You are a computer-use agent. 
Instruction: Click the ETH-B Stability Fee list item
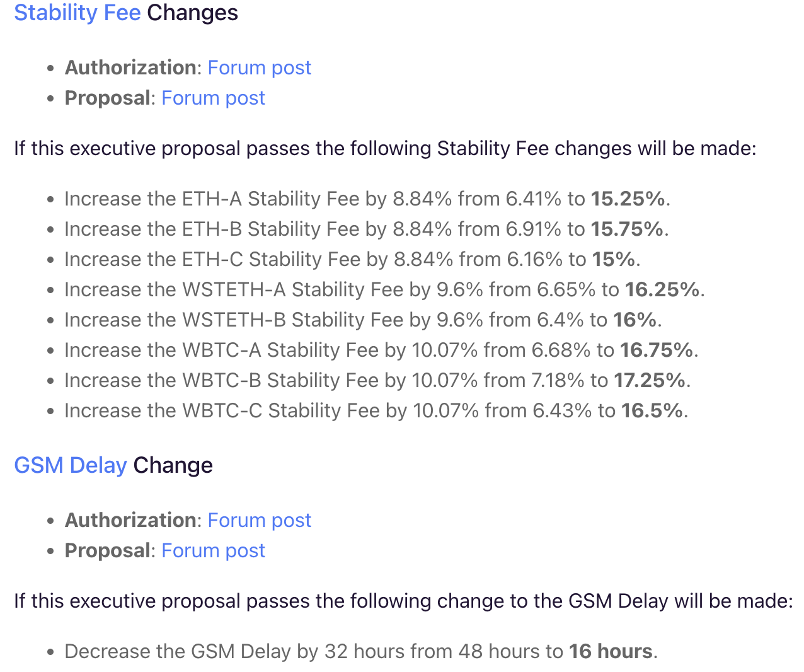tap(367, 229)
